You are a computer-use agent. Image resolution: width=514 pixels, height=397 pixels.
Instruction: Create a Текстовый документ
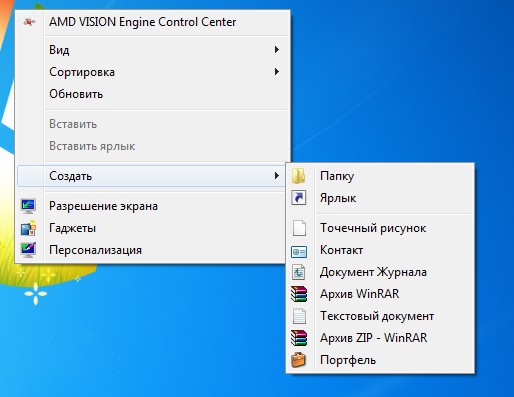click(x=380, y=316)
